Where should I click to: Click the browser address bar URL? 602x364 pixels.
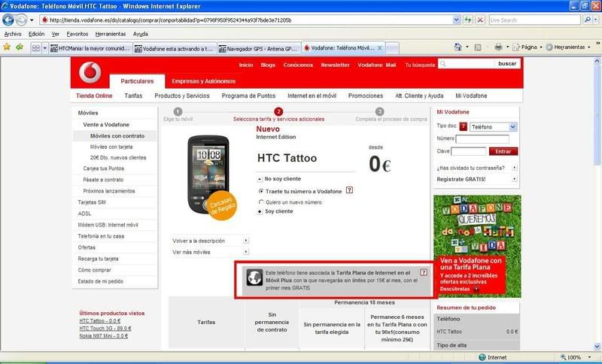click(171, 20)
